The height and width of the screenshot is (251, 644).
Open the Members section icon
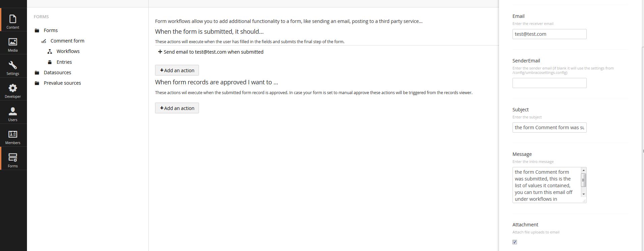(x=13, y=134)
